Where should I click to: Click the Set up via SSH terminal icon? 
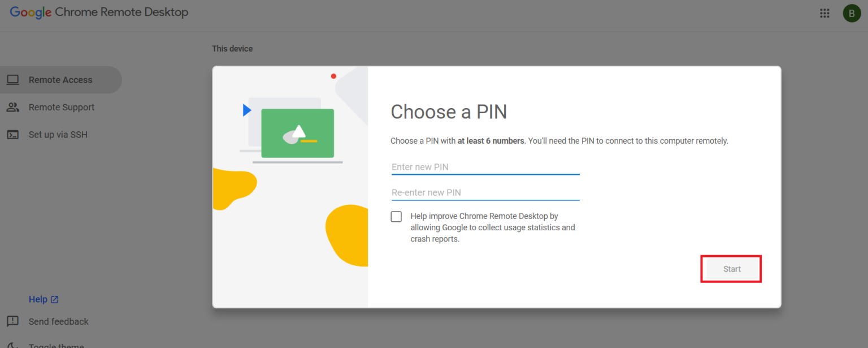12,134
